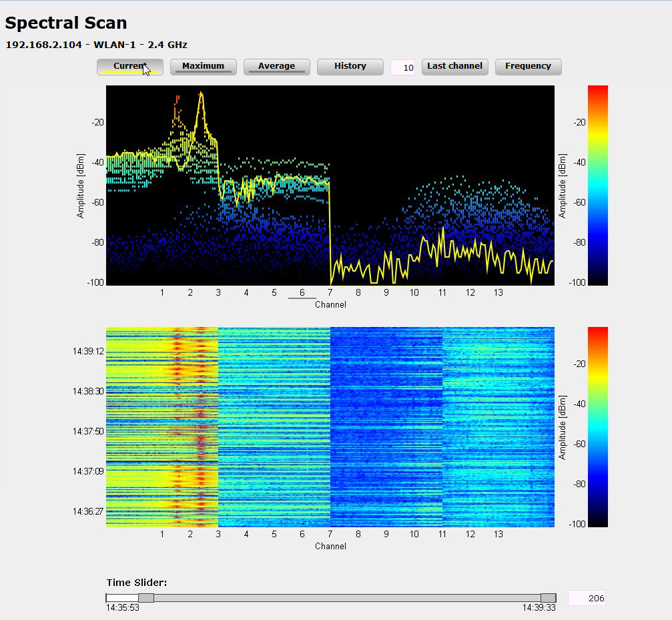Enable the Average trace display

click(276, 67)
